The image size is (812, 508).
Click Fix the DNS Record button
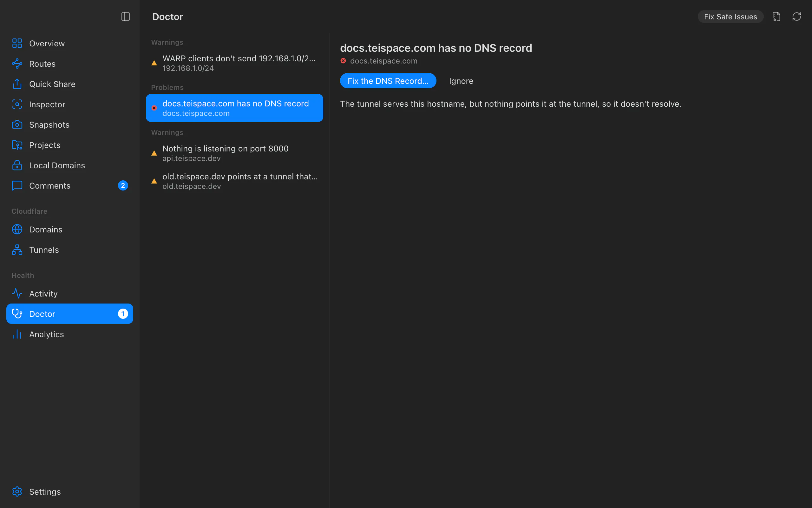[388, 81]
